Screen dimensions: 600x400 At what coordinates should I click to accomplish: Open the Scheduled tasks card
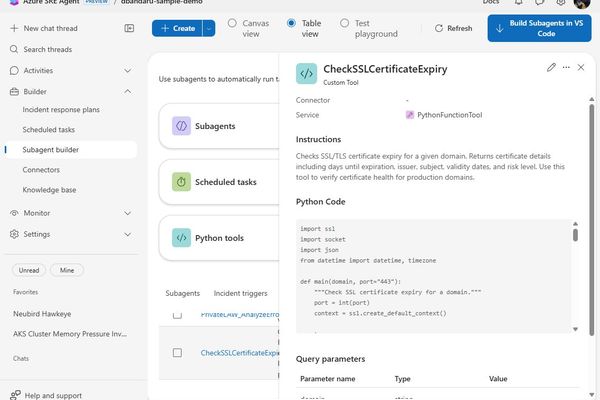point(219,182)
